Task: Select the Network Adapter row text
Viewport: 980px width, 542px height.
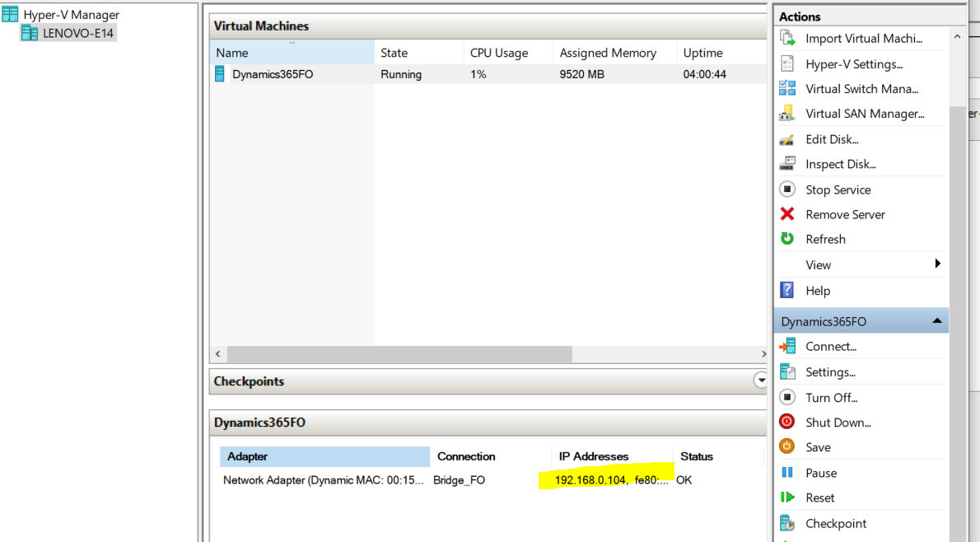Action: [x=323, y=480]
